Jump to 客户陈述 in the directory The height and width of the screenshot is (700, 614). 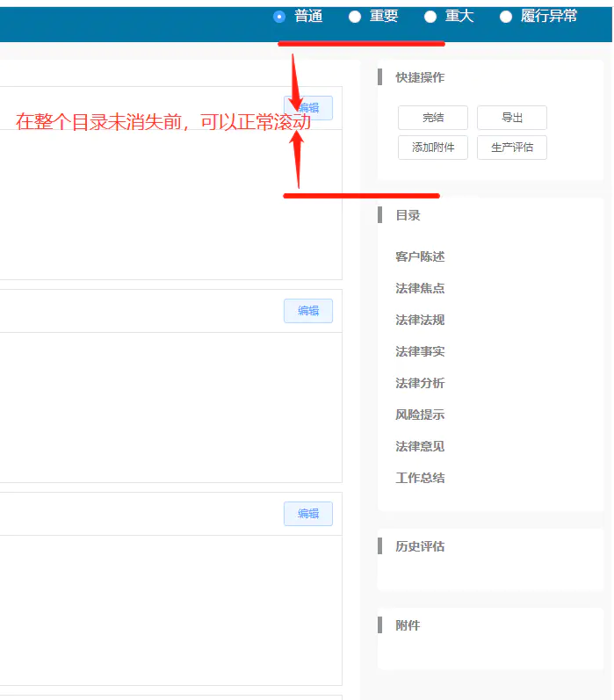pos(420,256)
